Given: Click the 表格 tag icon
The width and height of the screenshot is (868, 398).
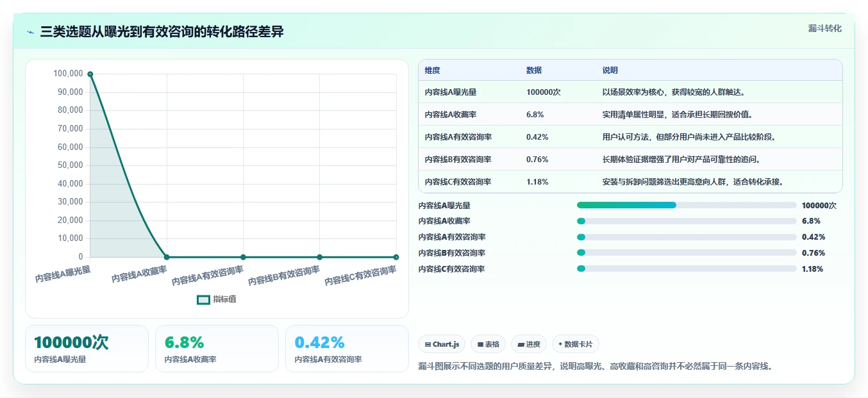Looking at the screenshot, I should pyautogui.click(x=480, y=344).
